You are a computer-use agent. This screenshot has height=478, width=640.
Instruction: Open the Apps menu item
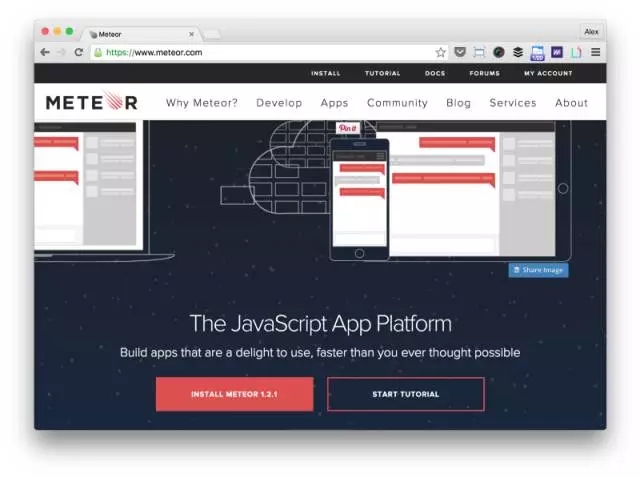(x=334, y=103)
